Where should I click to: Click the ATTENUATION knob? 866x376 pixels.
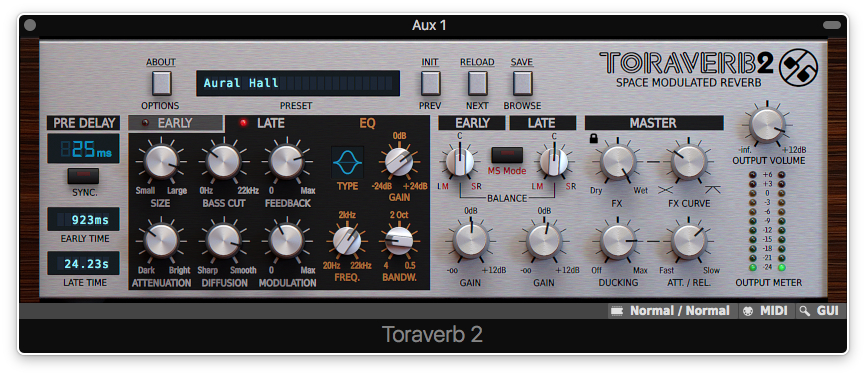[x=161, y=241]
